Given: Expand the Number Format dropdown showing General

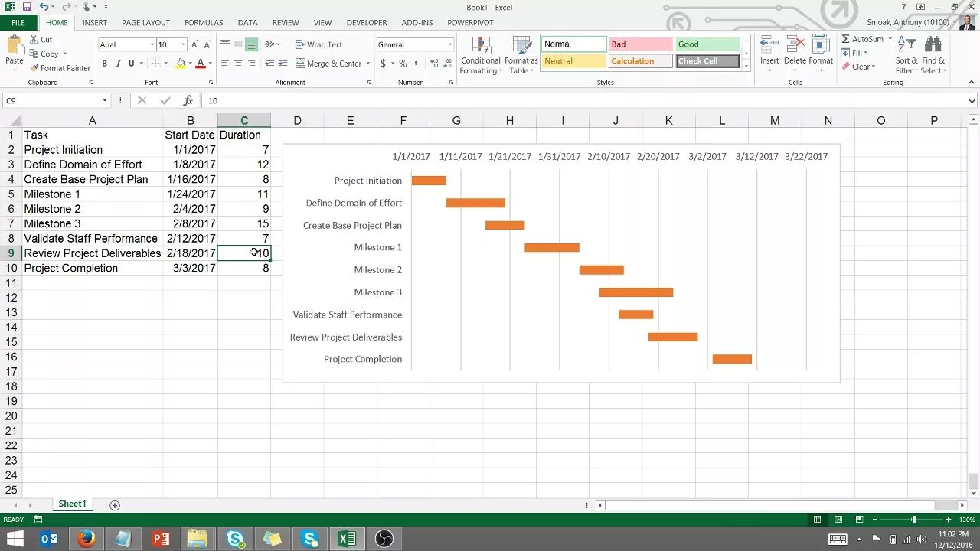Looking at the screenshot, I should 450,44.
